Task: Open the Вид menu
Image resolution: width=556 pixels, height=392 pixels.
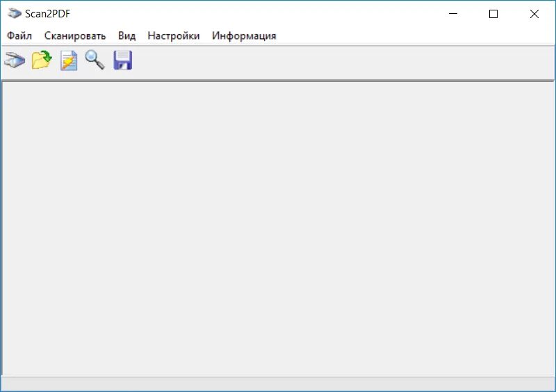Action: (x=126, y=36)
